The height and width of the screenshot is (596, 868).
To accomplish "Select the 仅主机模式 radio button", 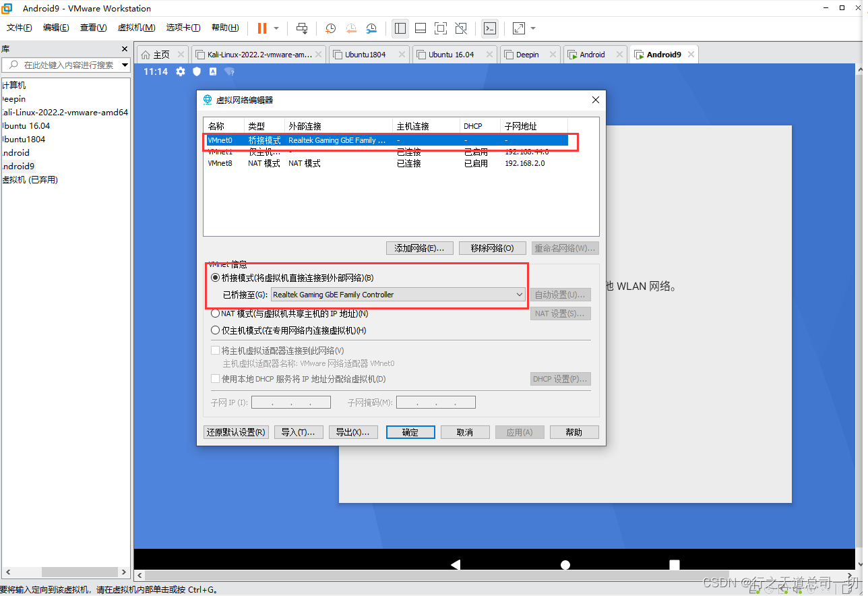I will pyautogui.click(x=215, y=330).
